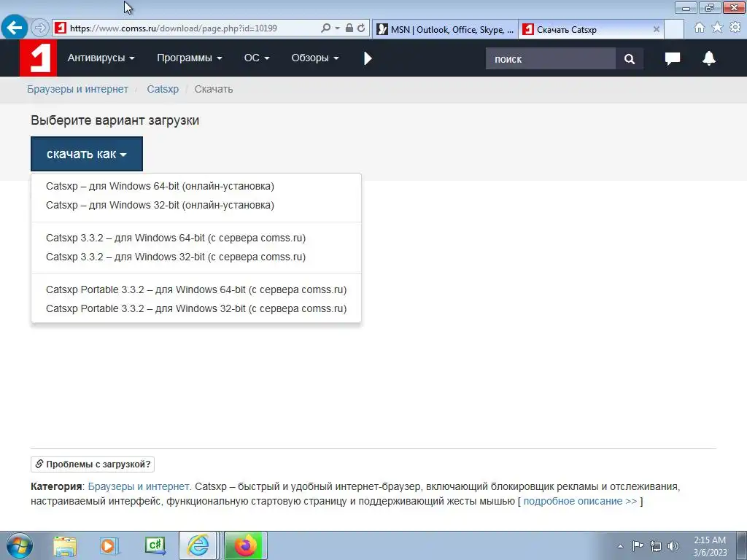Image resolution: width=747 pixels, height=560 pixels.
Task: Close the Скачать Catsxp tab
Action: 656,29
